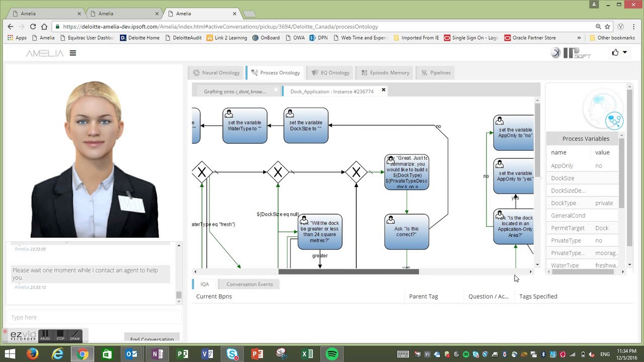Select 'set the variable AppOnly to no' node

514,133
